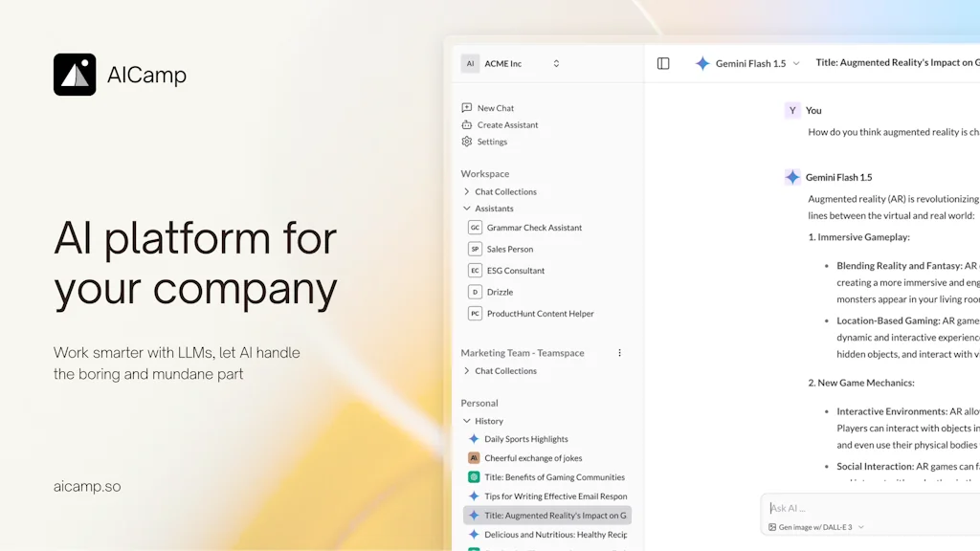Open Grammar Check Assistant

[534, 228]
